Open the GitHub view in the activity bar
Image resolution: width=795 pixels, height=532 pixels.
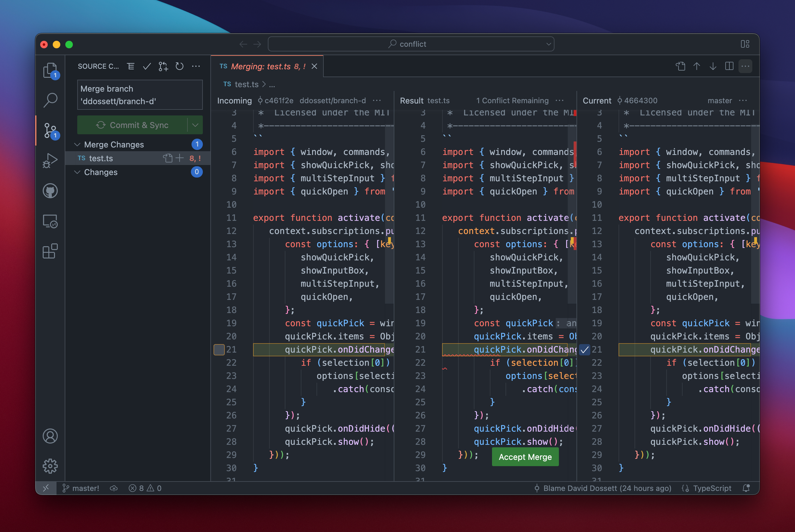(x=50, y=190)
